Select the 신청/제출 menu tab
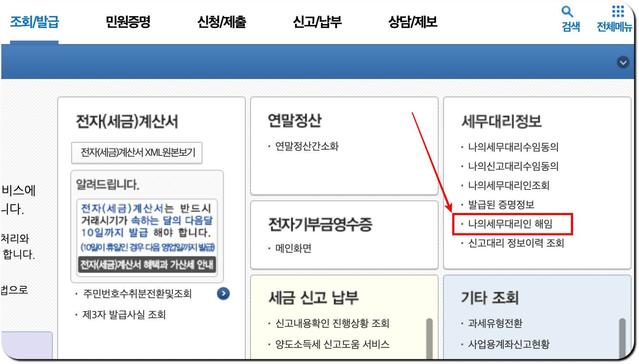639x364 pixels. 222,22
